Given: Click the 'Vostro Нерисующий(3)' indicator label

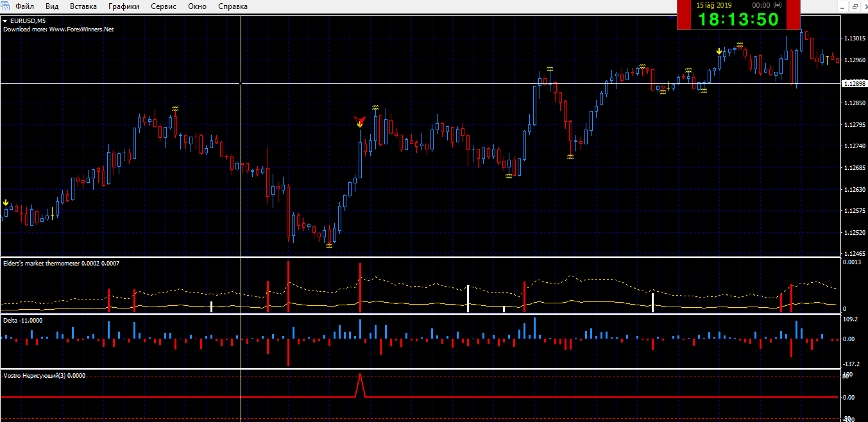Looking at the screenshot, I should coord(35,376).
